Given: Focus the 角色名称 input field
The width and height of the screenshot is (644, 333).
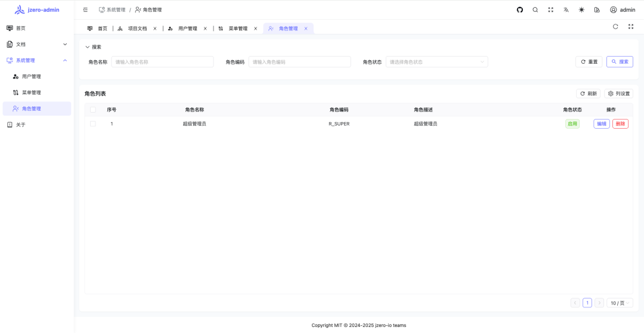Looking at the screenshot, I should tap(162, 62).
